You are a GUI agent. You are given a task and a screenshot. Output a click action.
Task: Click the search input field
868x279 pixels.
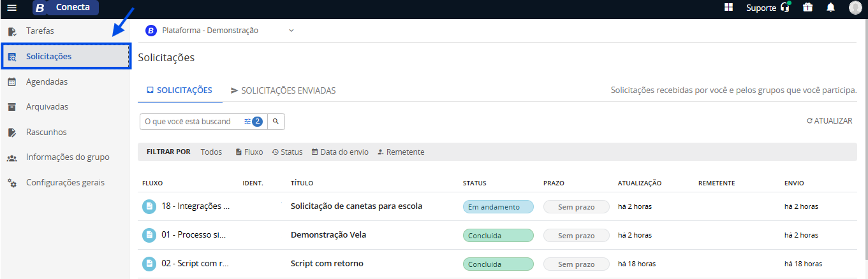pyautogui.click(x=191, y=121)
